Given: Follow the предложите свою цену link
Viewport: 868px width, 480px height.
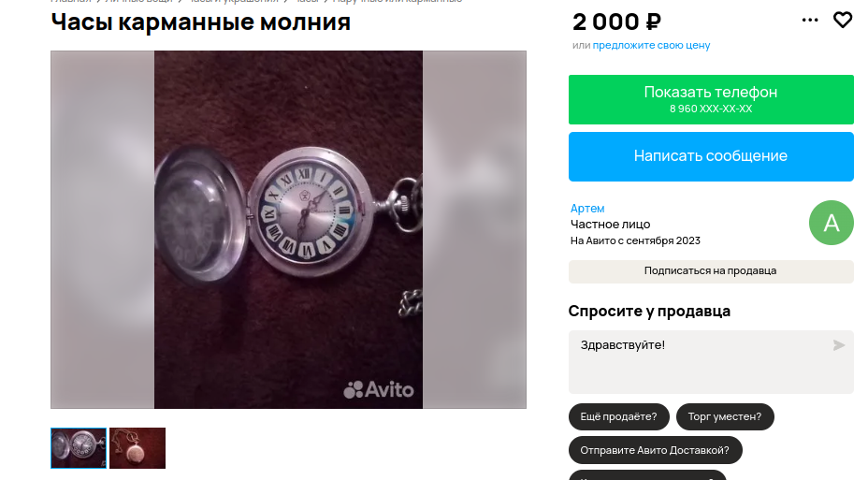Looking at the screenshot, I should (x=651, y=46).
